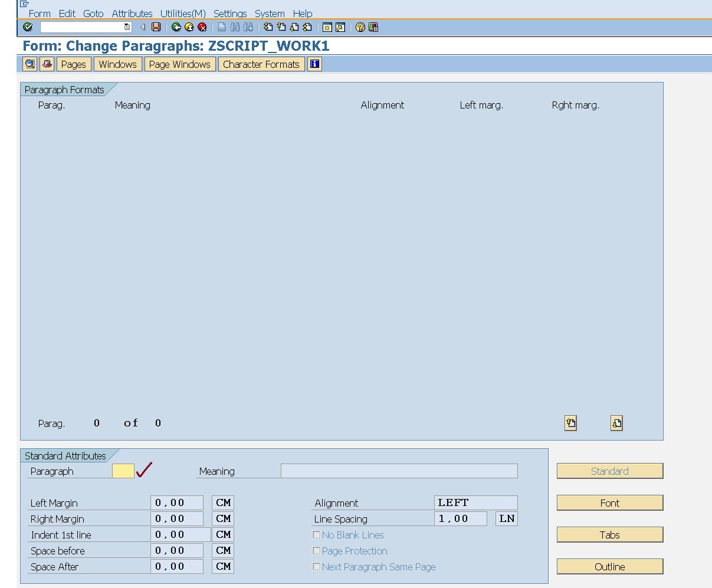This screenshot has width=712, height=588.
Task: Toggle Page Protection on
Action: tap(317, 551)
